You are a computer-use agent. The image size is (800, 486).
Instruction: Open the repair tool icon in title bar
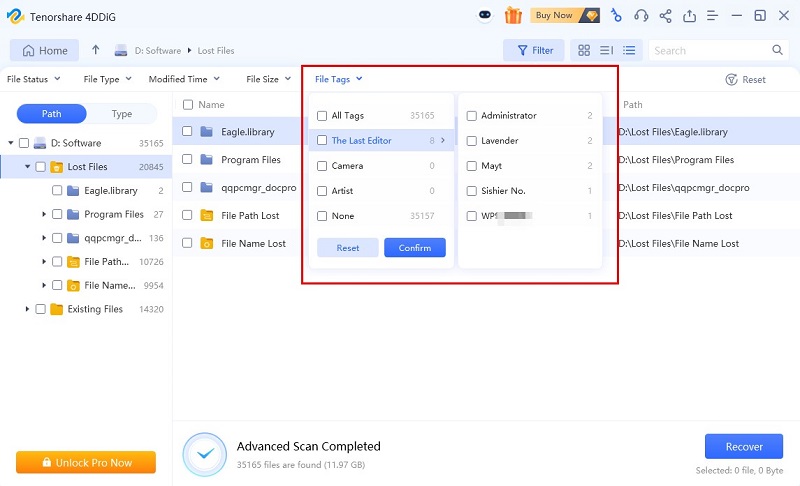(616, 16)
